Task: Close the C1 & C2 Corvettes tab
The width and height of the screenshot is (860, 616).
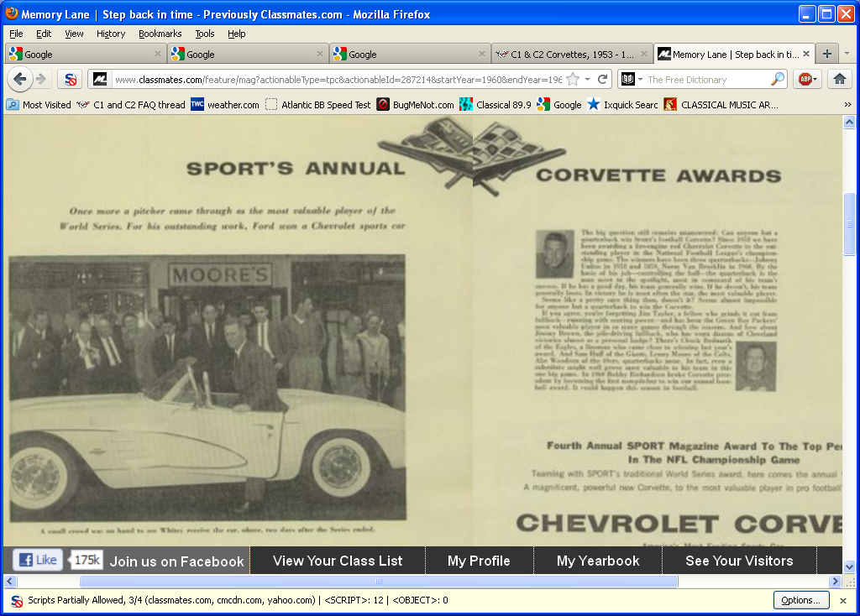Action: click(x=644, y=54)
